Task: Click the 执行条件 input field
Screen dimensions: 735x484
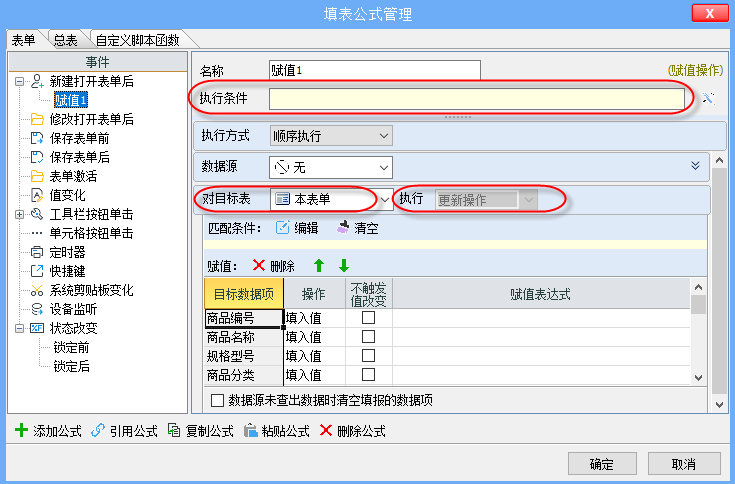Action: (476, 99)
